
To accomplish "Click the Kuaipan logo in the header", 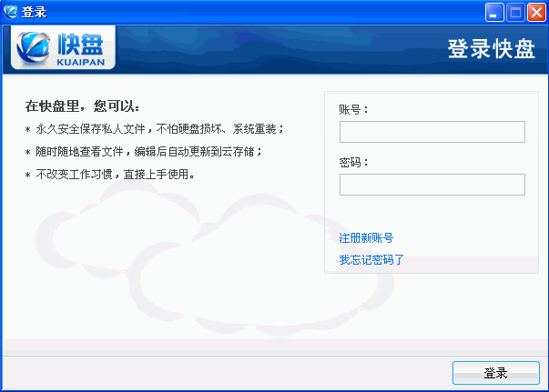I will [x=63, y=48].
